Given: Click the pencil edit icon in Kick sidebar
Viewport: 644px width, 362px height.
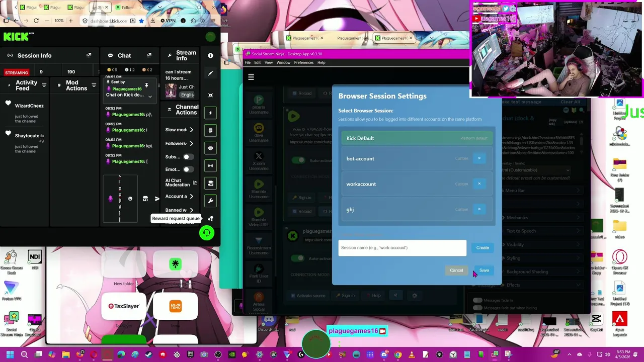Looking at the screenshot, I should point(210,73).
